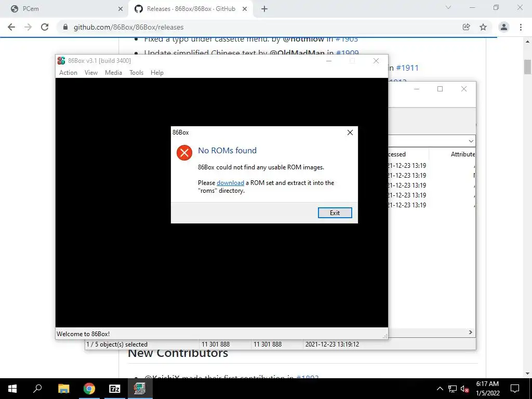Image resolution: width=532 pixels, height=399 pixels.
Task: Maximize the 7-Zip window
Action: pos(440,89)
